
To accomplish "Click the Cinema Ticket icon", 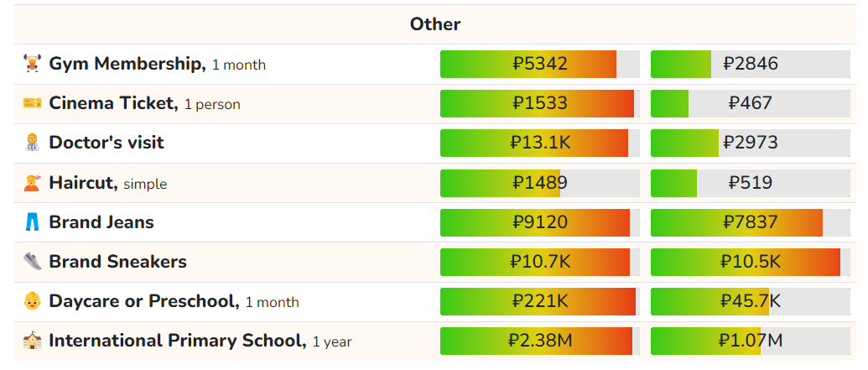I will pyautogui.click(x=32, y=103).
